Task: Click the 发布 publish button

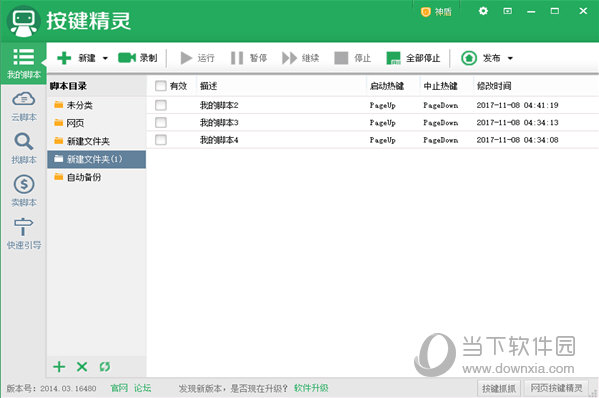Action: click(481, 58)
